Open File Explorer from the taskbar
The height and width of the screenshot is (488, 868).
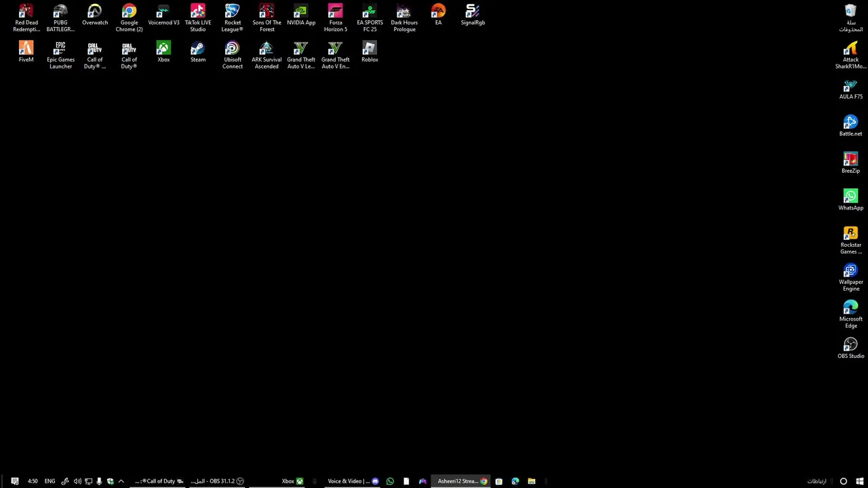(x=532, y=481)
